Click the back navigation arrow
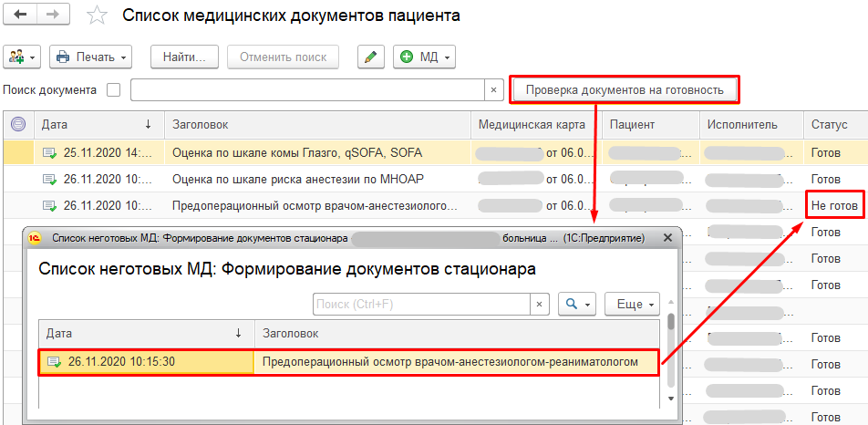Image resolution: width=868 pixels, height=425 pixels. pos(20,16)
